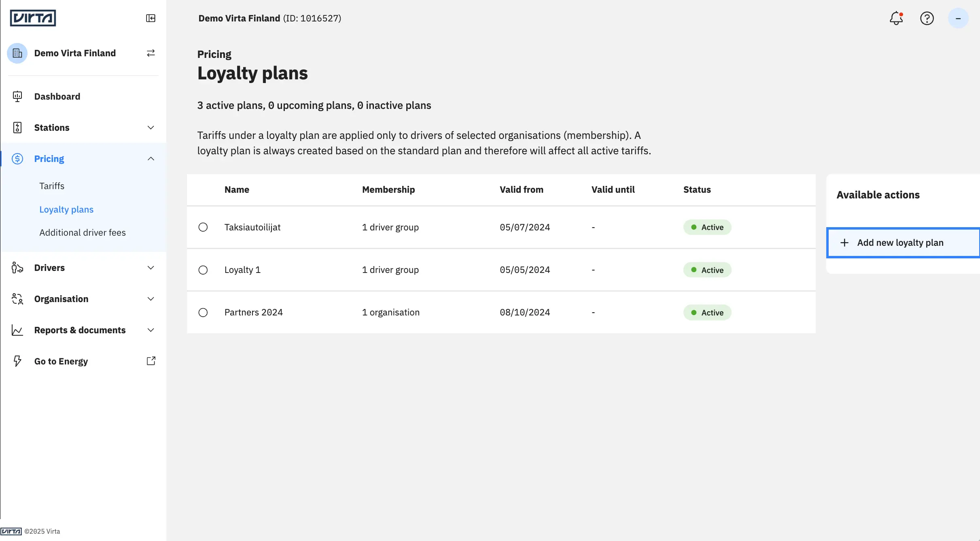Click the Virta logo

(33, 18)
